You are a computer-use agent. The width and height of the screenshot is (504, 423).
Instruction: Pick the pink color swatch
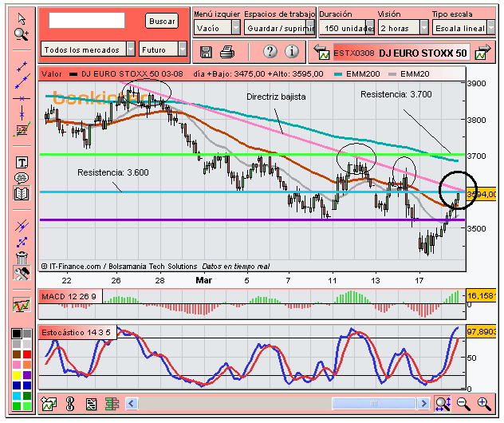click(x=17, y=365)
